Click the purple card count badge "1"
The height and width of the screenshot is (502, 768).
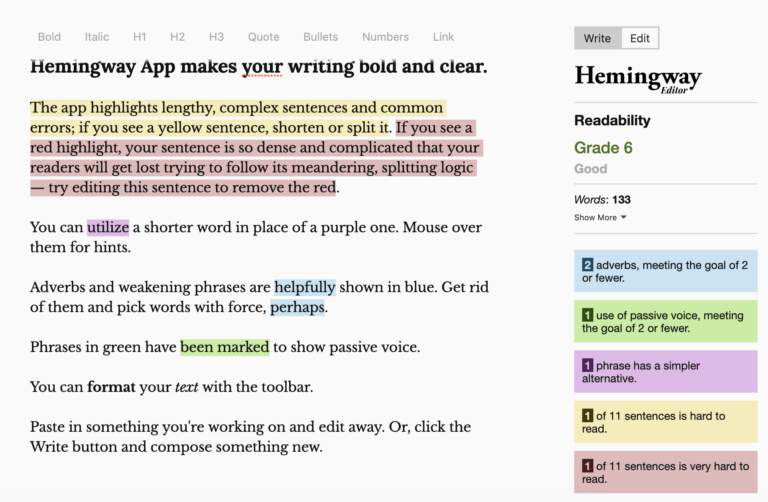point(587,365)
